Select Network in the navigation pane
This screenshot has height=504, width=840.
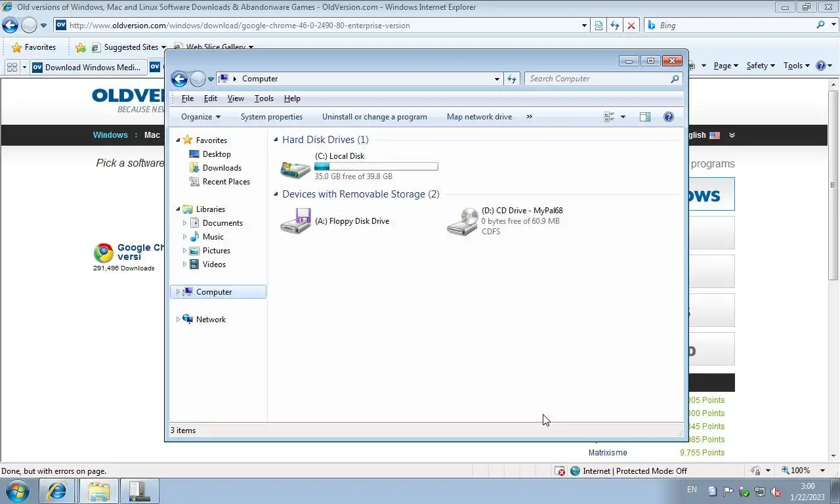click(211, 320)
